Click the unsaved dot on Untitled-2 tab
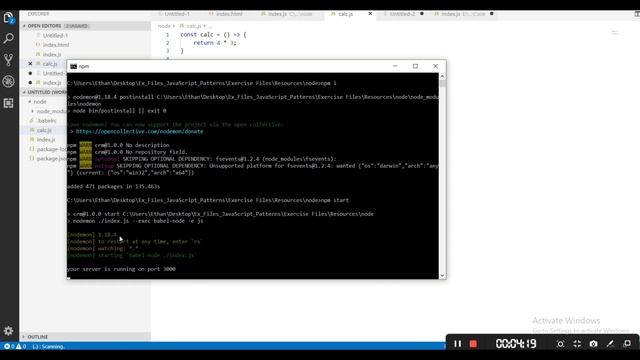Screen dimensions: 640x360 422,13
